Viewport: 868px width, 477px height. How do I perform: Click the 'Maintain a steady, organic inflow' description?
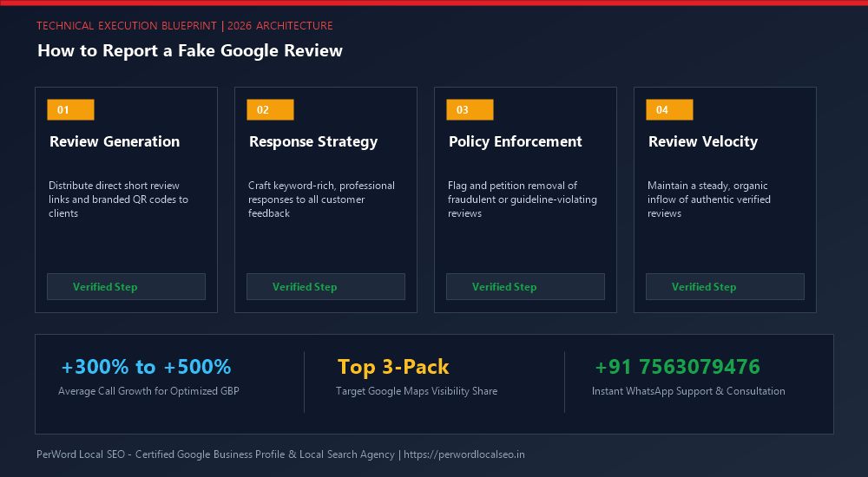[x=709, y=199]
